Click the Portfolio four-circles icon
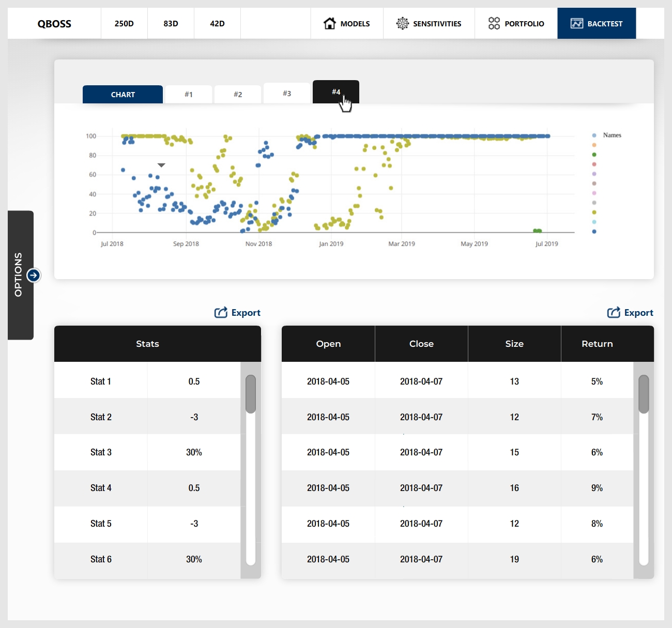 [494, 23]
